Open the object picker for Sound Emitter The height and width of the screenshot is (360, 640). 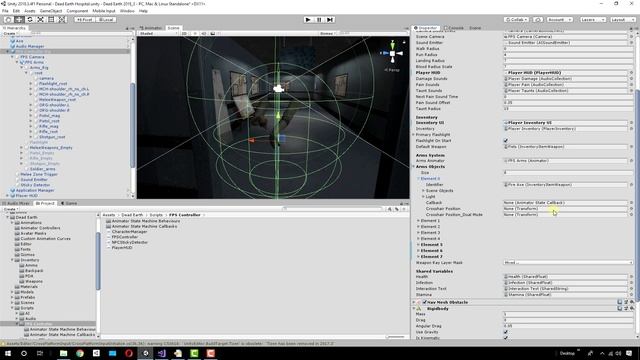(x=631, y=42)
